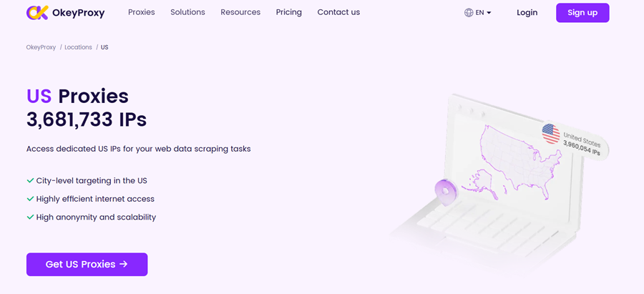644x294 pixels.
Task: Click the Login link
Action: 527,13
